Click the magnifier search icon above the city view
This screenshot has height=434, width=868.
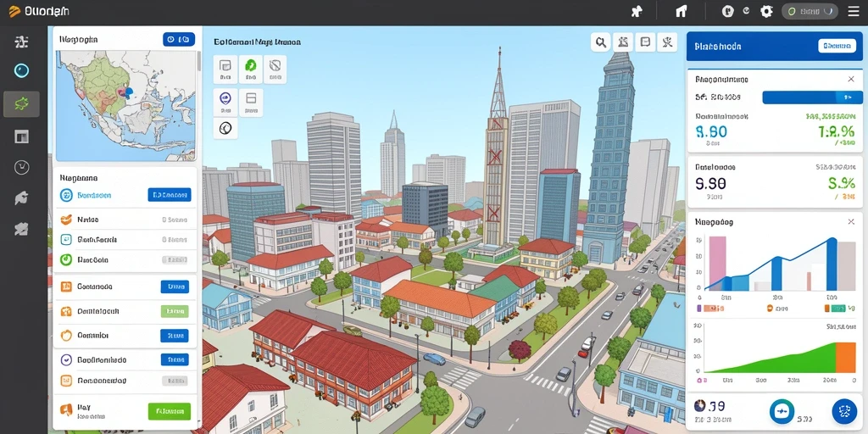tap(600, 42)
